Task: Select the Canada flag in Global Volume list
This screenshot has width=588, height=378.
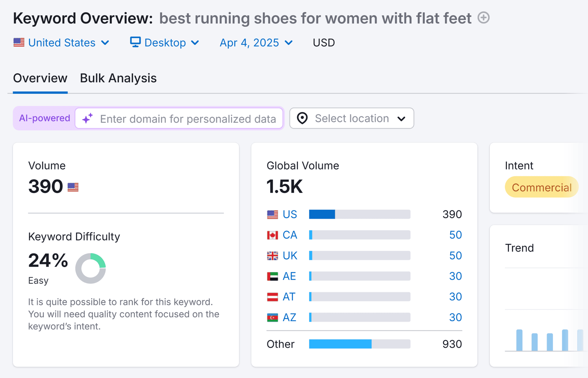Action: 272,235
